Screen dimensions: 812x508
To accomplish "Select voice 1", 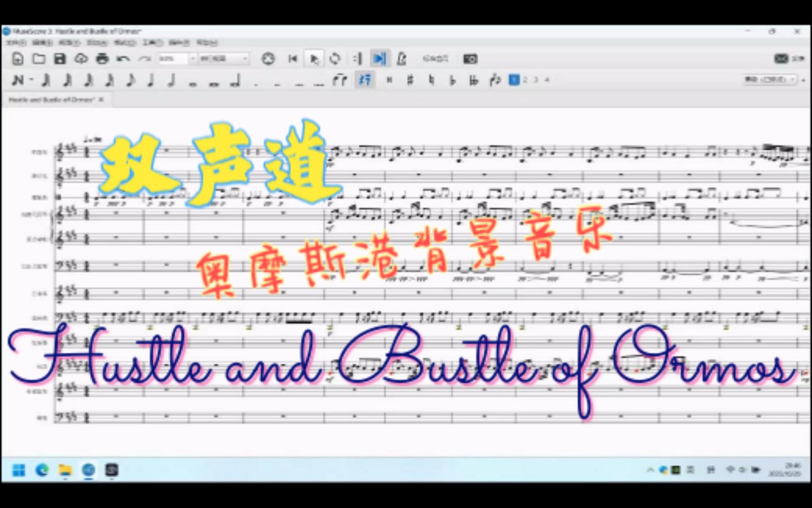I will pos(514,80).
